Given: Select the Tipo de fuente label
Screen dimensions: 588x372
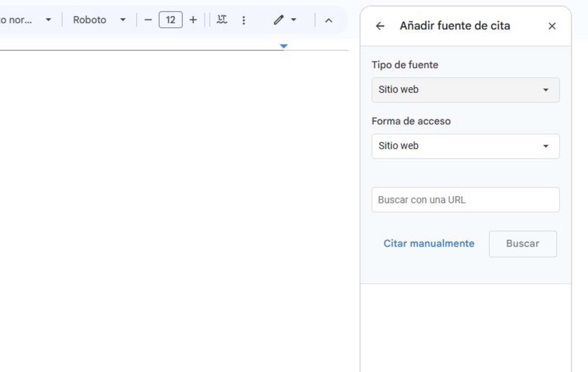Looking at the screenshot, I should (x=405, y=65).
